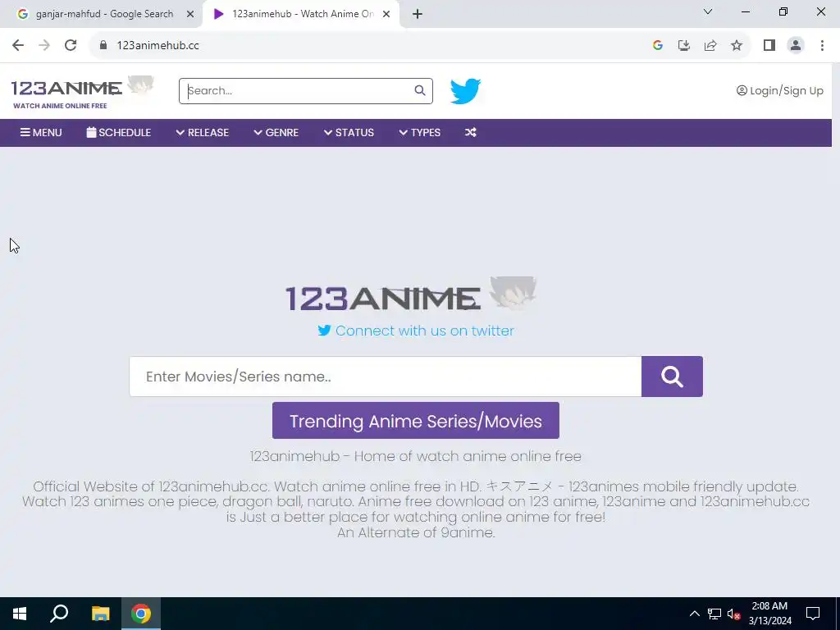This screenshot has height=630, width=840.
Task: Open the hamburger MENU item
Action: coord(41,132)
